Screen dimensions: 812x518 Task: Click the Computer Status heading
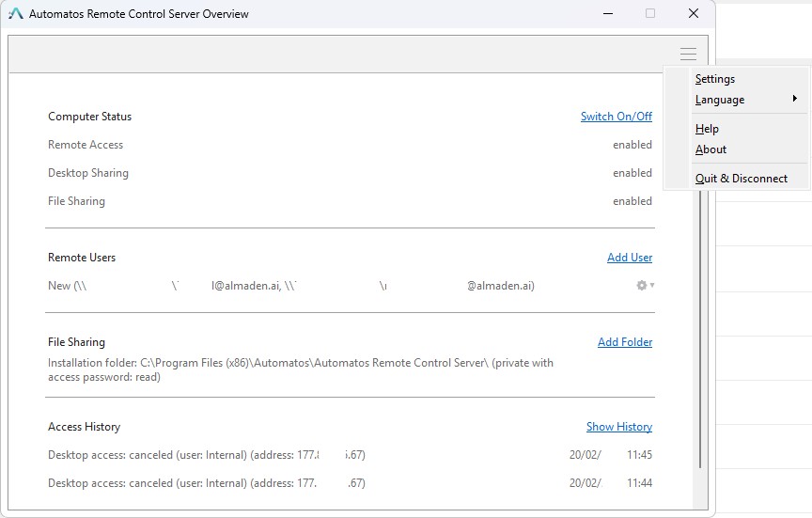89,117
